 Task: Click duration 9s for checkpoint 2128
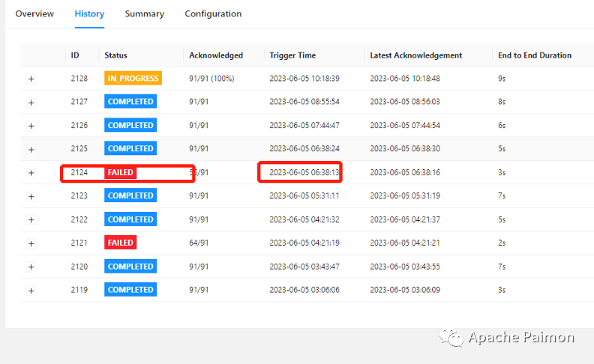pos(502,79)
